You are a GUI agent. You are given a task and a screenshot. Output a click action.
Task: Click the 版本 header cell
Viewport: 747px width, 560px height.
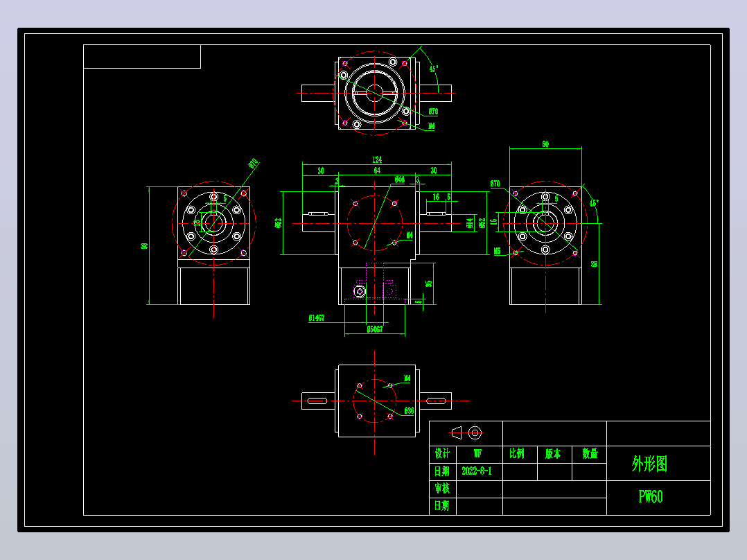(x=553, y=453)
